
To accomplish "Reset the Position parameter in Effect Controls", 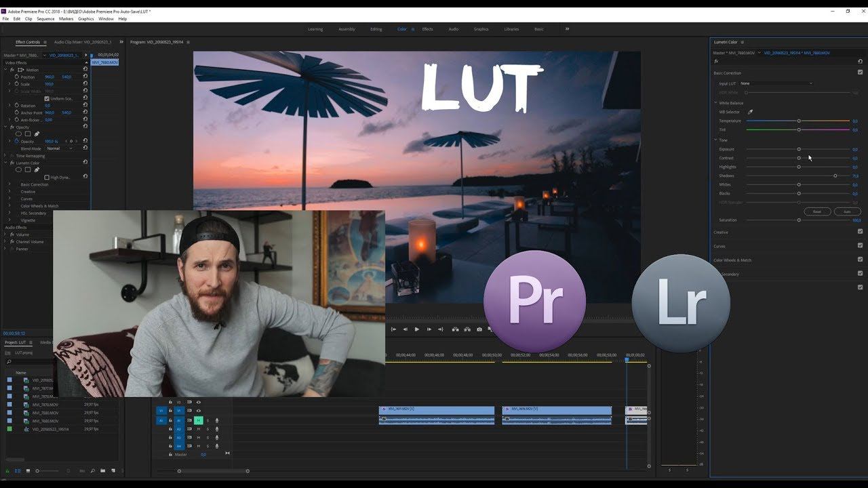I will tap(85, 77).
